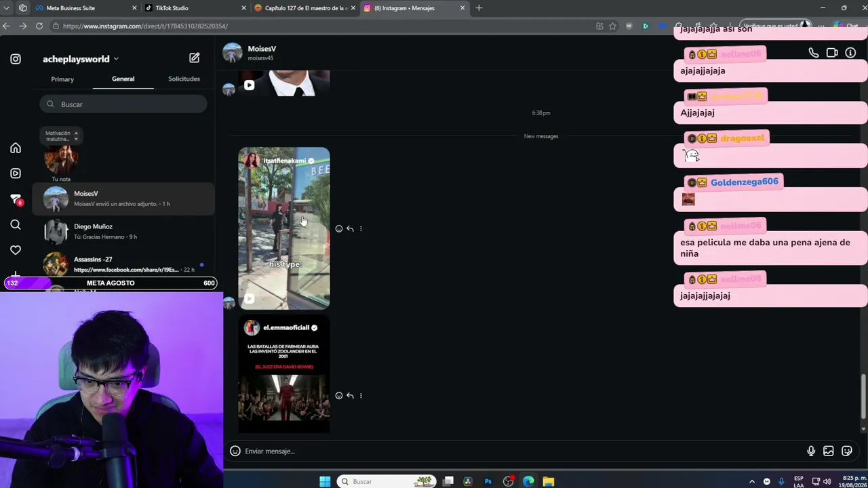Open Photoshop from the taskbar
Viewport: 868px width, 488px height.
[488, 481]
